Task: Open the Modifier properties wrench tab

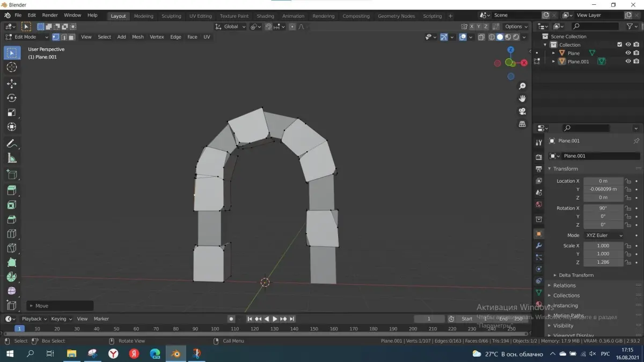Action: click(x=539, y=246)
